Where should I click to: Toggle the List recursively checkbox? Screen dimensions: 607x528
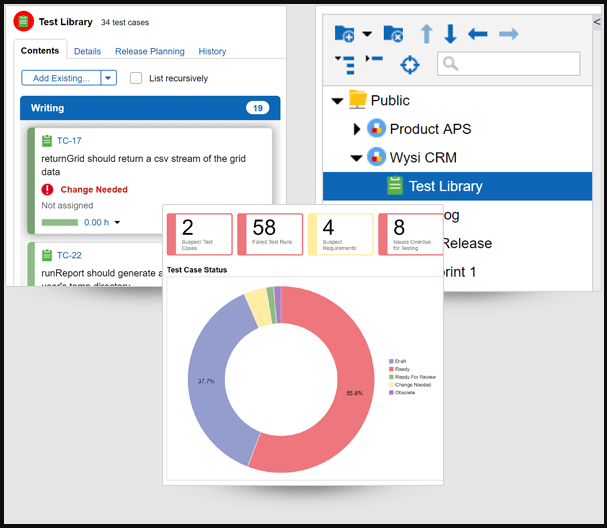[135, 78]
